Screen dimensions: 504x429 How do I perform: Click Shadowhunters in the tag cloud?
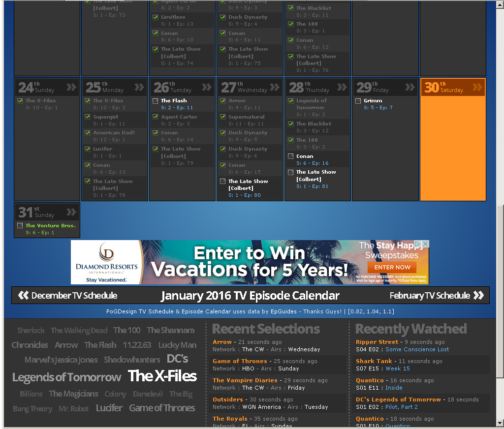pyautogui.click(x=132, y=360)
